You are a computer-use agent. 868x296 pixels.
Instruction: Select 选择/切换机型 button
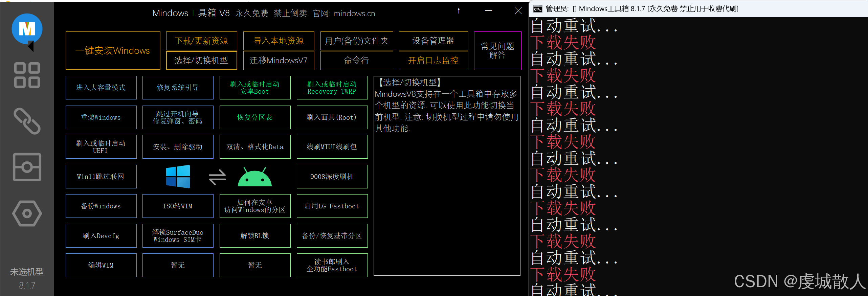(x=201, y=61)
